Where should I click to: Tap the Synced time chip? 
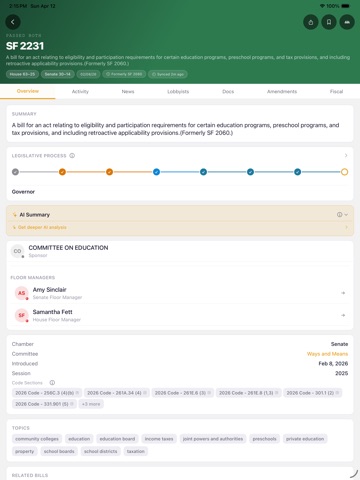(x=168, y=74)
